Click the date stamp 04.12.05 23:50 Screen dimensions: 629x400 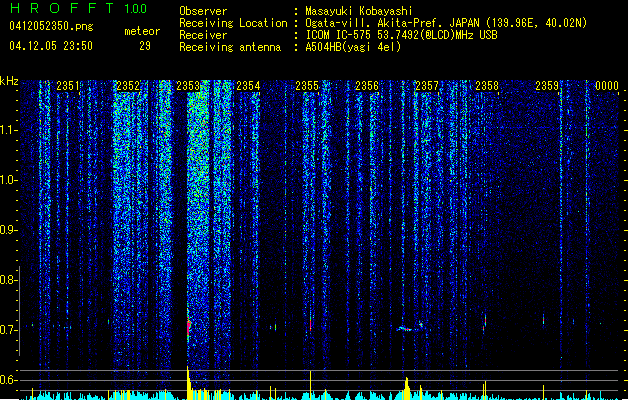tap(51, 46)
